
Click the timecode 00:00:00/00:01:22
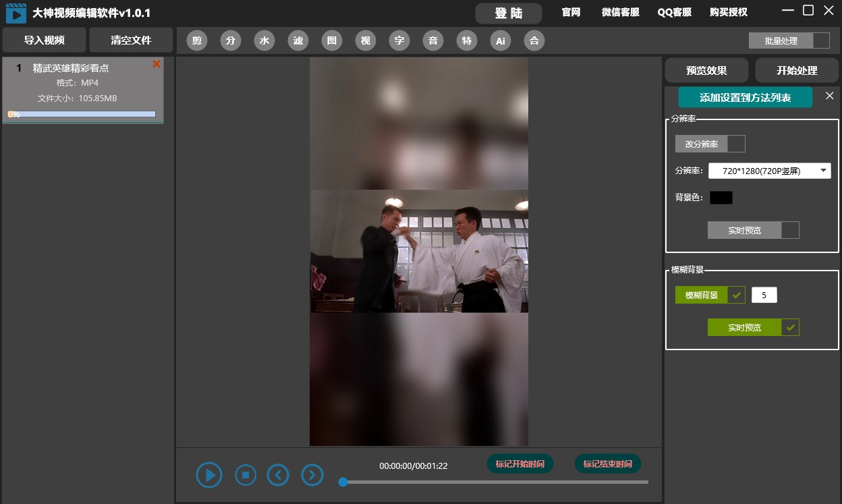click(414, 466)
